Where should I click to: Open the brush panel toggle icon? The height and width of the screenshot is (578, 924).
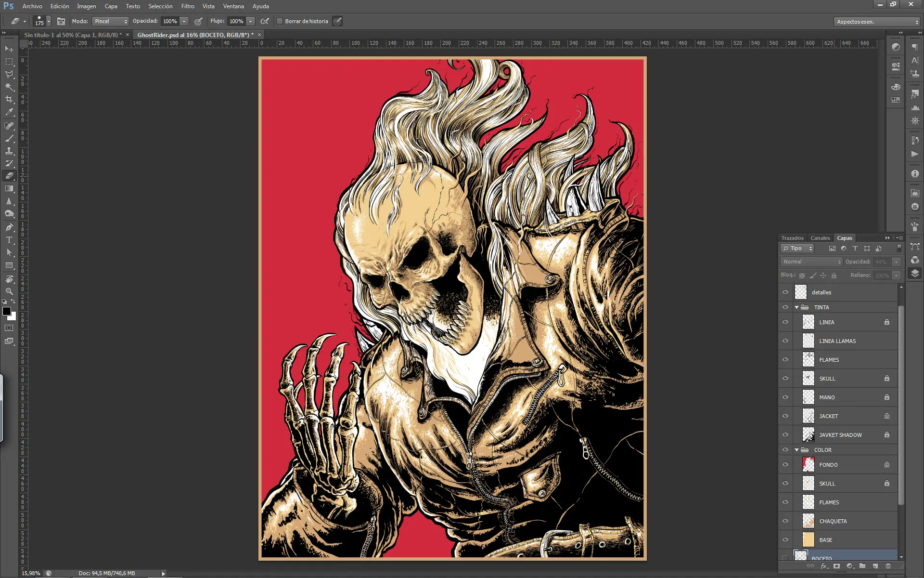click(x=61, y=21)
